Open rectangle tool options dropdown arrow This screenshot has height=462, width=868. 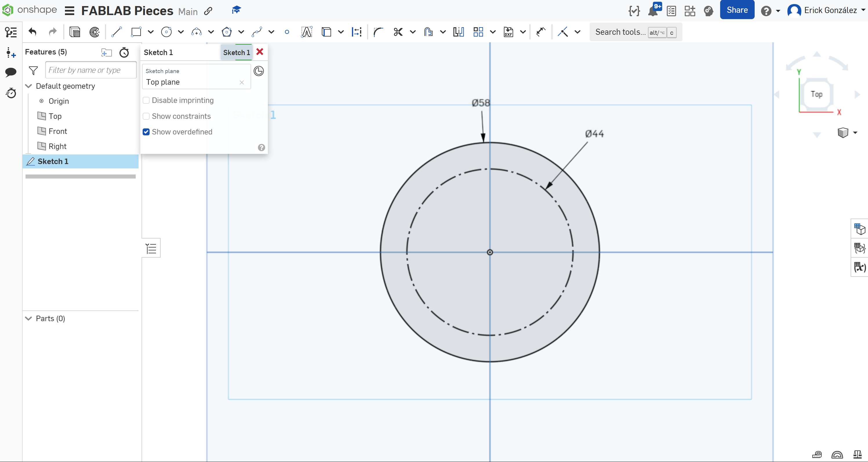click(151, 32)
